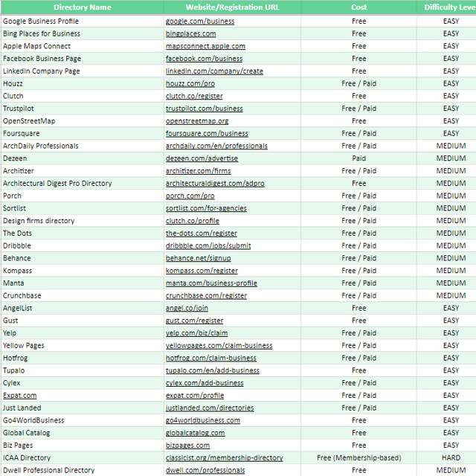The width and height of the screenshot is (476, 476).
Task: Visit the dribbble.com/jobs/submit link
Action: 208,245
